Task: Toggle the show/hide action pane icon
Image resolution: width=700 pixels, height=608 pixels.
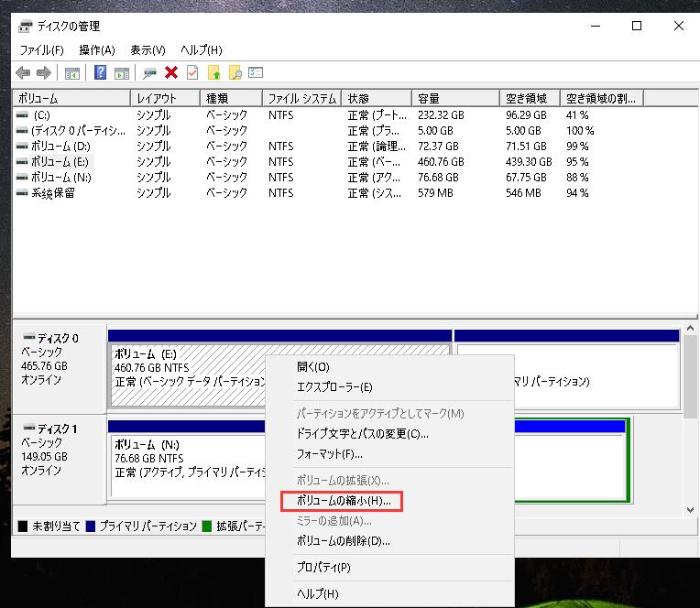Action: 122,73
